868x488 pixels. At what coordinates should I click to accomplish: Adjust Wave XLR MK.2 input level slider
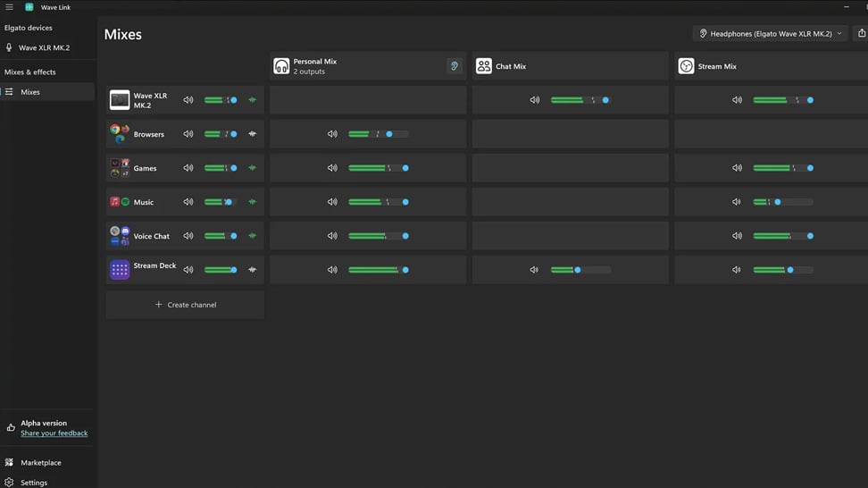tap(221, 100)
